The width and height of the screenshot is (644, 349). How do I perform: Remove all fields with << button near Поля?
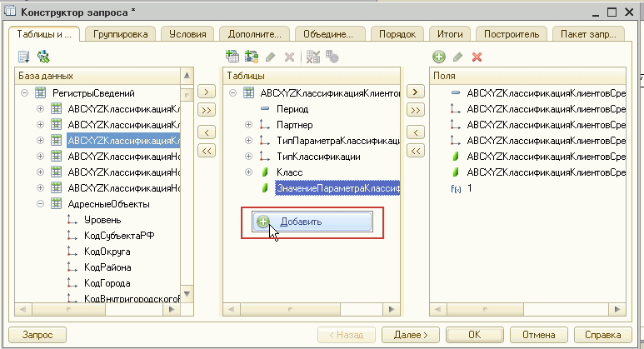[x=415, y=151]
